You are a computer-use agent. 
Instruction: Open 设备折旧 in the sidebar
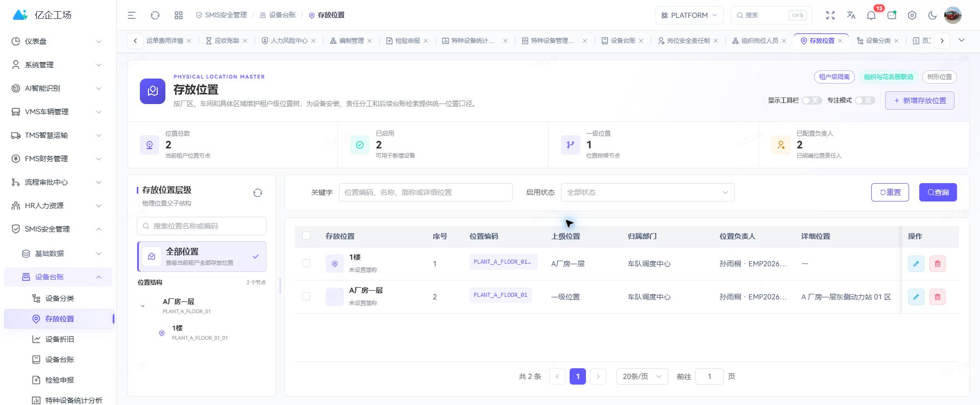point(59,339)
